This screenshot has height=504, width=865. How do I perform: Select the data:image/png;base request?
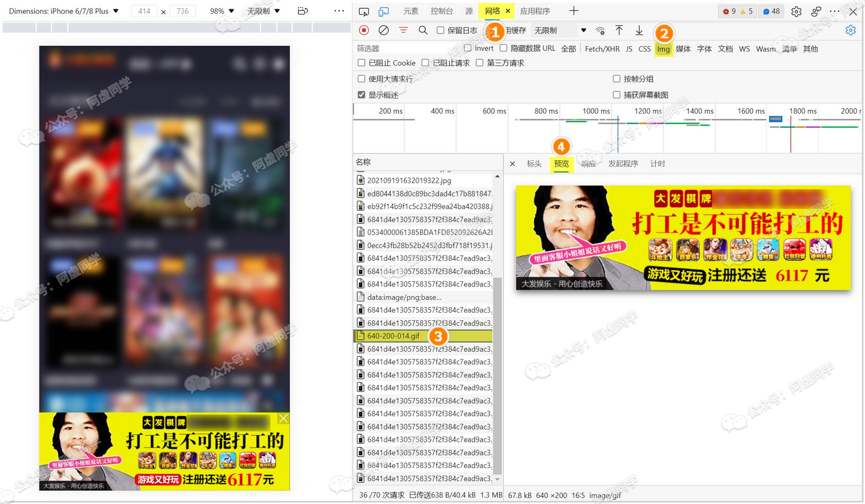pos(423,297)
